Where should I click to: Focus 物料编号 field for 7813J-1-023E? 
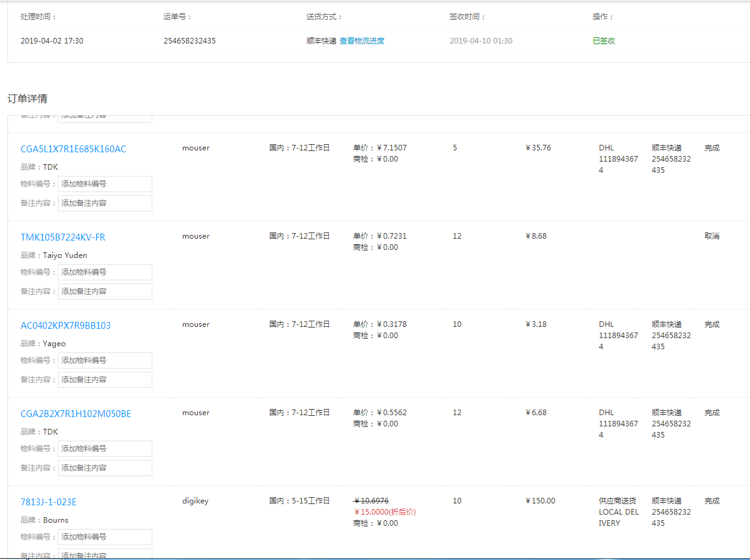point(105,537)
